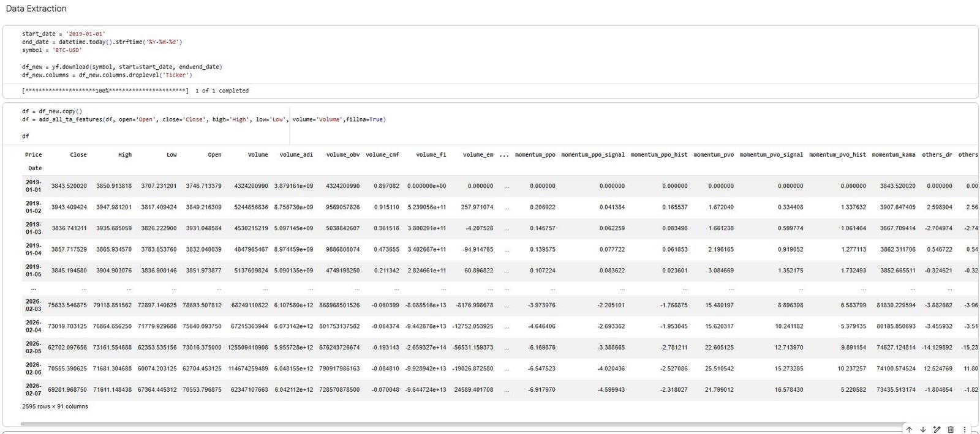The height and width of the screenshot is (434, 980).
Task: Click the 'Date' index label
Action: click(35, 168)
